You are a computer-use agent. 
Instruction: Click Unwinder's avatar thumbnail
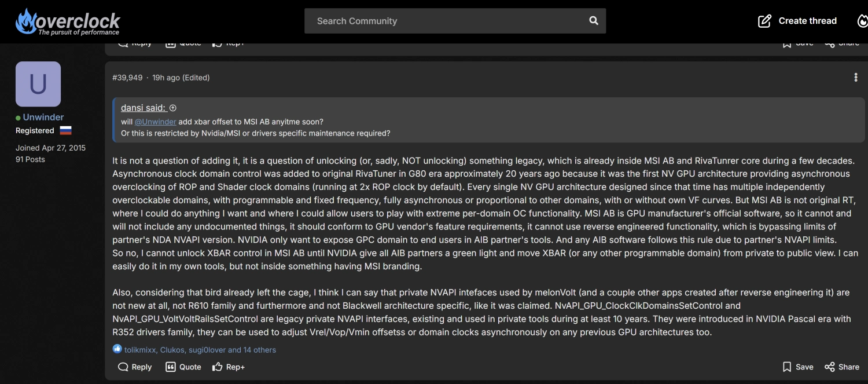click(38, 84)
